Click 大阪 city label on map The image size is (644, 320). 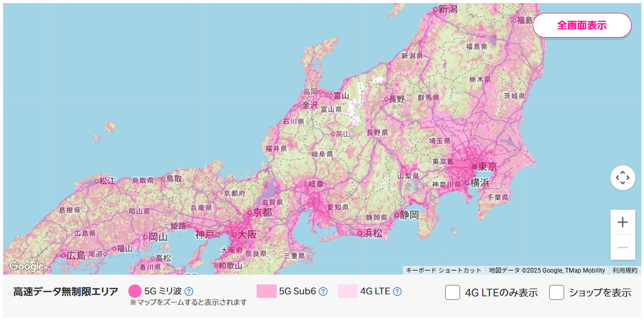point(247,234)
